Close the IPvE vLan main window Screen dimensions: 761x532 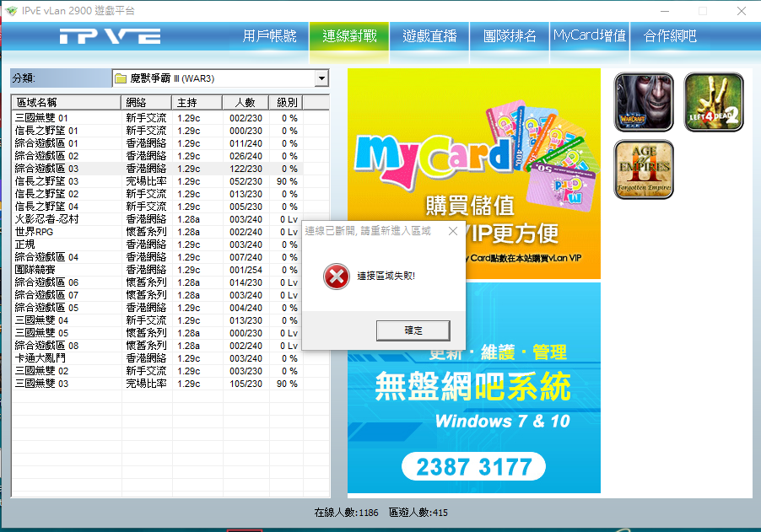[741, 11]
